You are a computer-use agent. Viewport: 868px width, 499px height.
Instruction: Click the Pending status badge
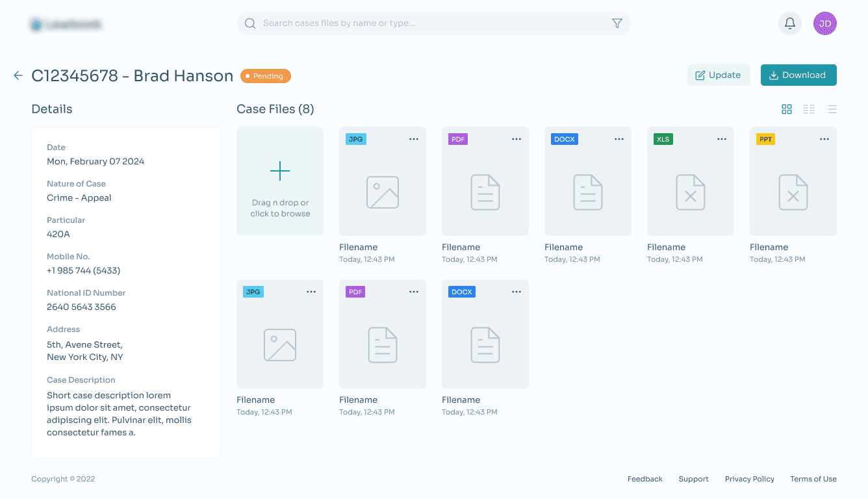(266, 76)
